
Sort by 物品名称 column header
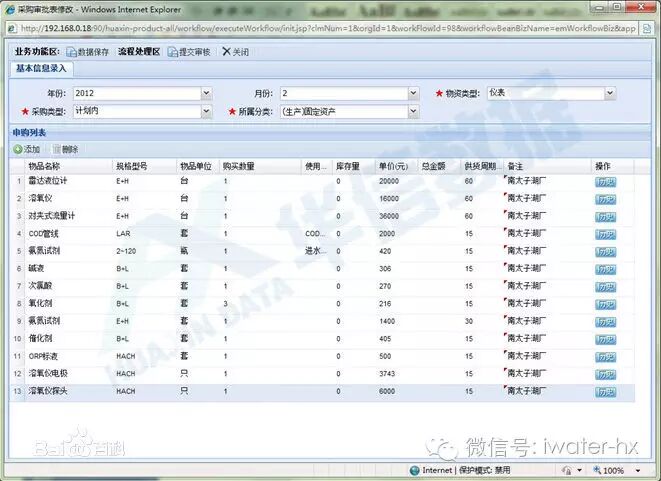(x=69, y=166)
